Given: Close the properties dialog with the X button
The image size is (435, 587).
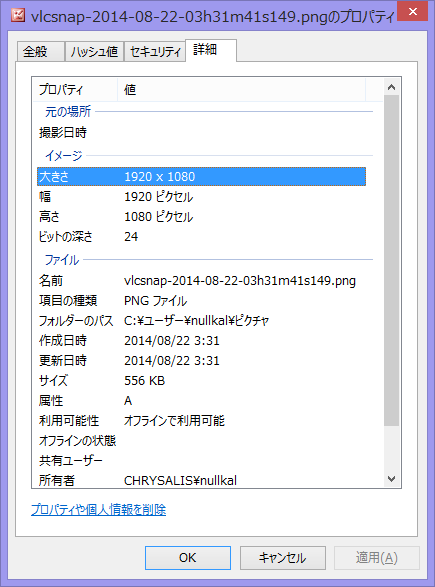Looking at the screenshot, I should [x=413, y=11].
